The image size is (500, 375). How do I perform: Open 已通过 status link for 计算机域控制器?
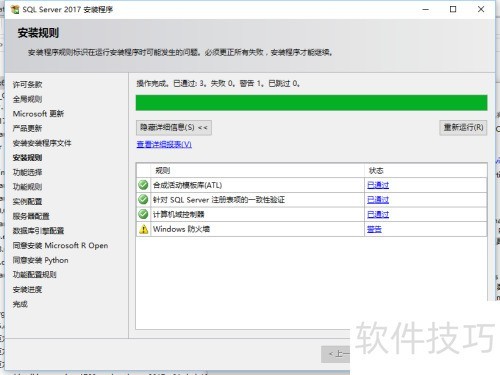pos(378,214)
